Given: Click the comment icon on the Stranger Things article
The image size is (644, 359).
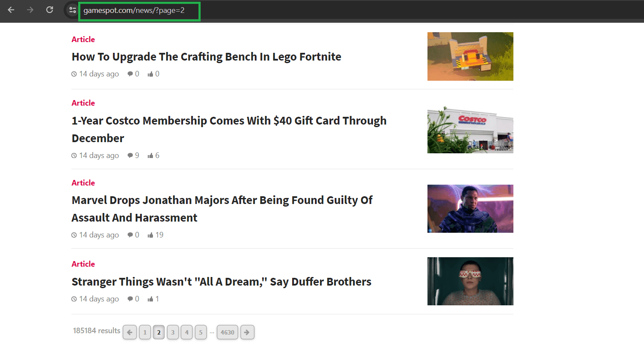Looking at the screenshot, I should click(x=130, y=299).
